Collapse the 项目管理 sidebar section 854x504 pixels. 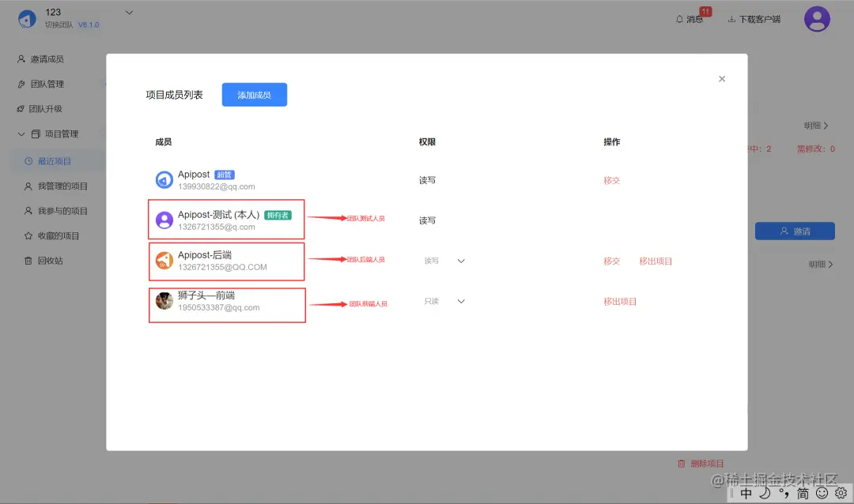pyautogui.click(x=21, y=134)
